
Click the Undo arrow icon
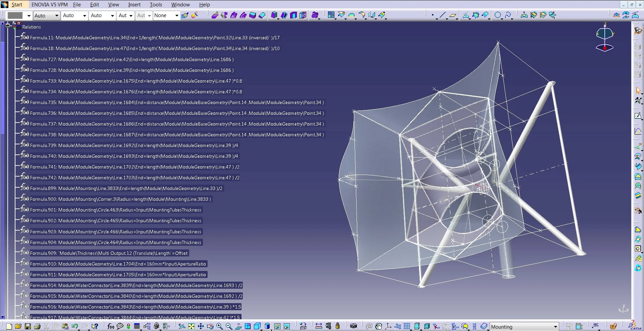point(74,326)
